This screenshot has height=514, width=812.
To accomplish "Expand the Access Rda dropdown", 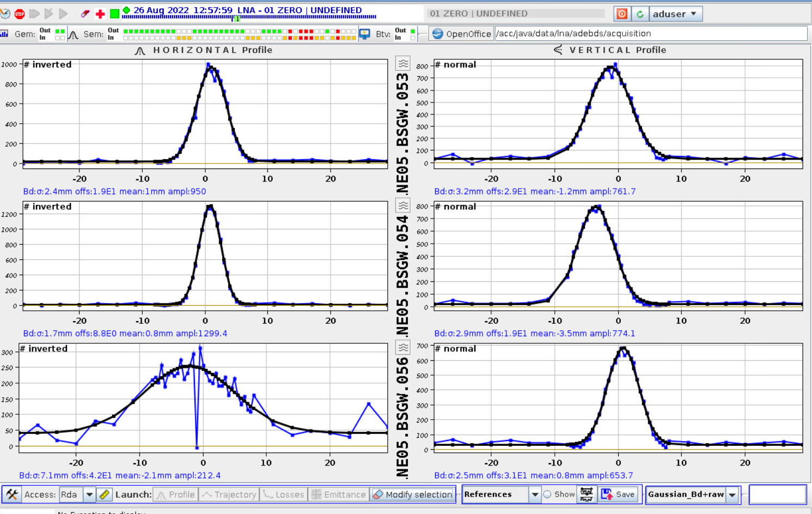I will (x=89, y=494).
